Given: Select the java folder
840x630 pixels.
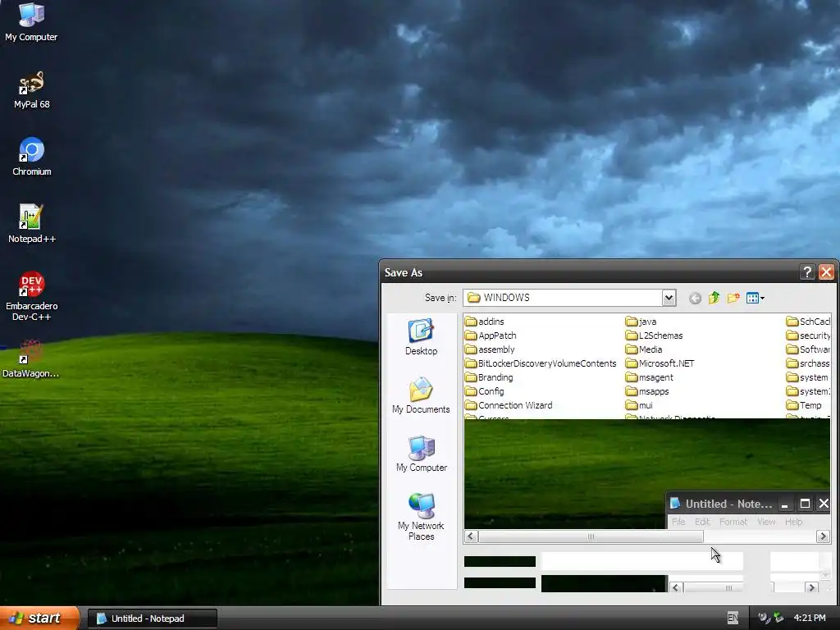Looking at the screenshot, I should [x=641, y=322].
